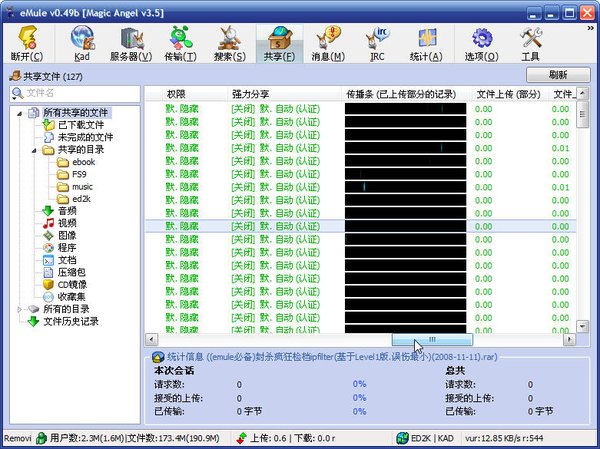This screenshot has width=600, height=449.
Task: Click the horizontal scrollbar right arrow
Action: 569,339
